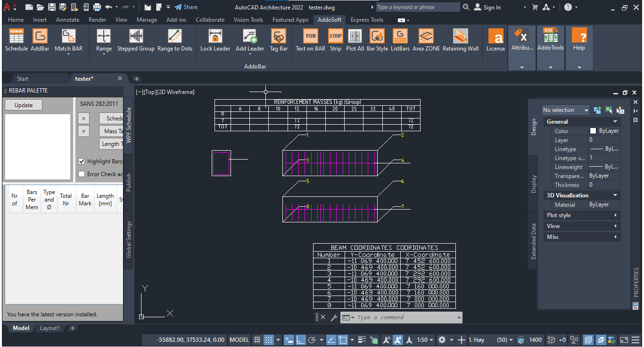Open the Annotate ribbon tab

(67, 20)
